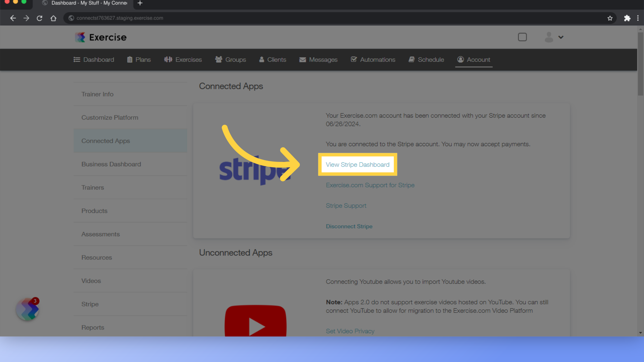Click the site info icon in address bar

(x=71, y=18)
